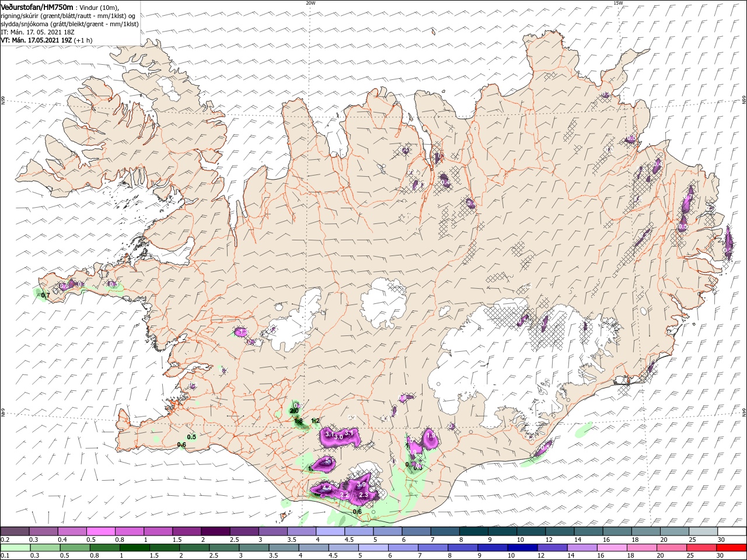Viewport: 747px width, 560px height.
Task: Click the 0.7 precipitation value on Snæfellsnes
Action: click(x=46, y=296)
